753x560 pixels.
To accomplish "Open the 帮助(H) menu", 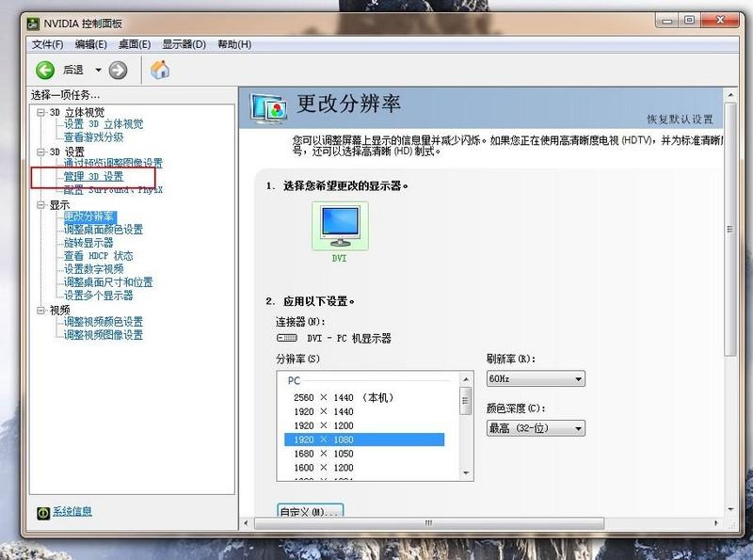I will (x=234, y=44).
